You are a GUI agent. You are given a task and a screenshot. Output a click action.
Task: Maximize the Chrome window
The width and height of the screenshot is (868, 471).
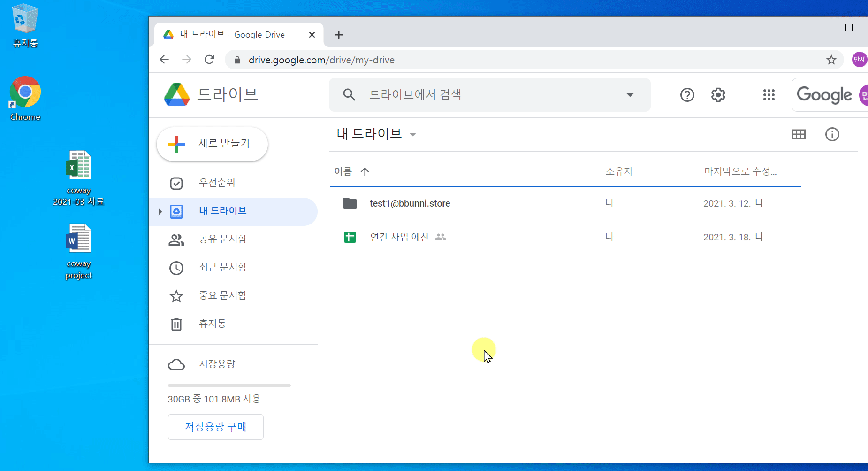pos(849,27)
